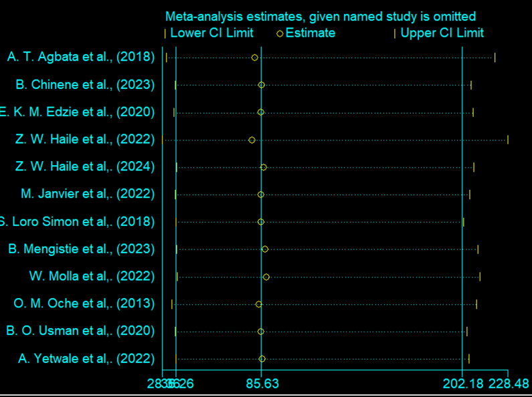The width and height of the screenshot is (532, 397).
Task: Click the estimate circle for A. T. Agbata row
Action: pos(254,57)
